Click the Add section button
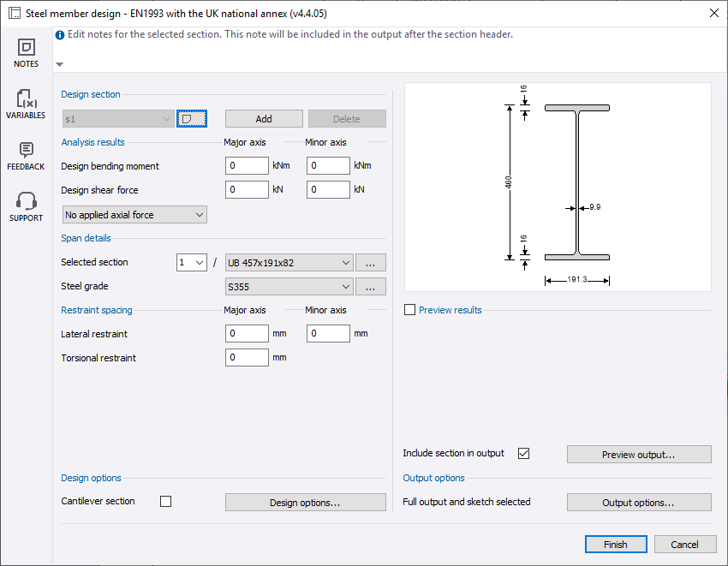 pyautogui.click(x=264, y=119)
